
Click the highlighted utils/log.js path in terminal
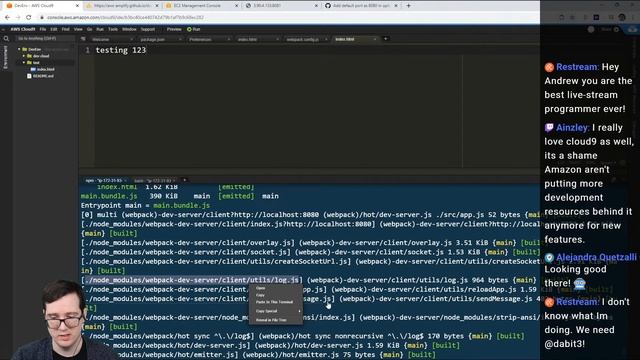[x=192, y=280]
